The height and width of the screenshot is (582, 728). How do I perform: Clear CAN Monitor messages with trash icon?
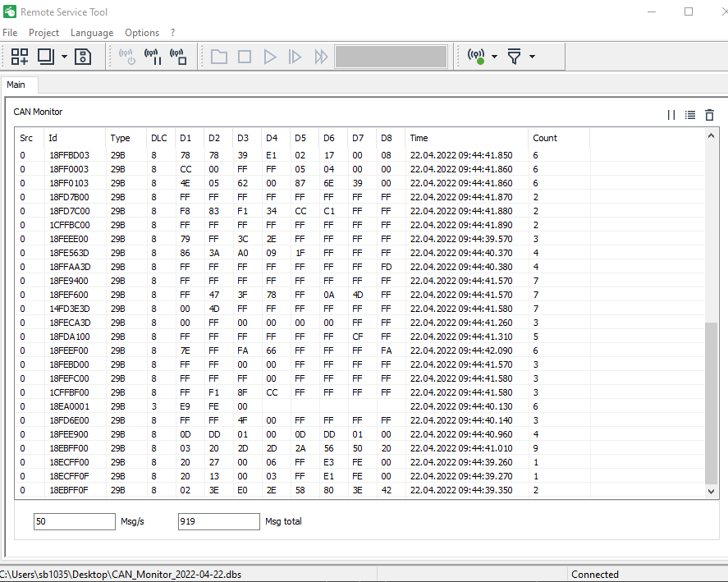coord(709,116)
